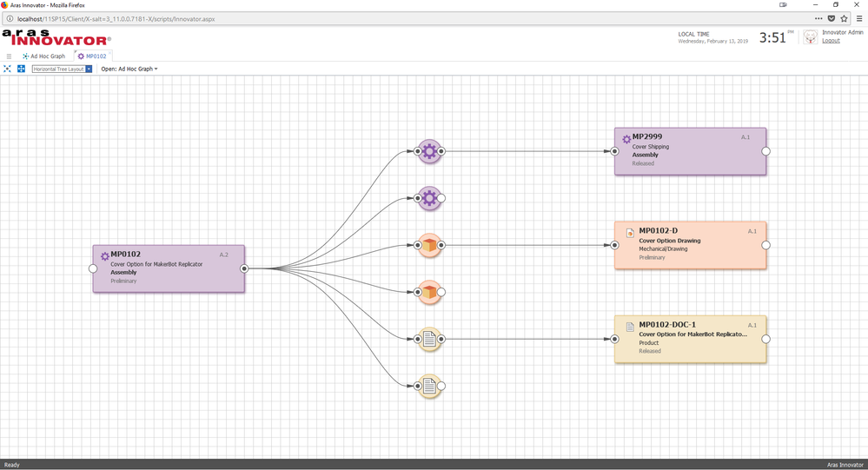Open the Aras navigation hamburger menu beside tabs
The image size is (868, 470).
(x=9, y=56)
